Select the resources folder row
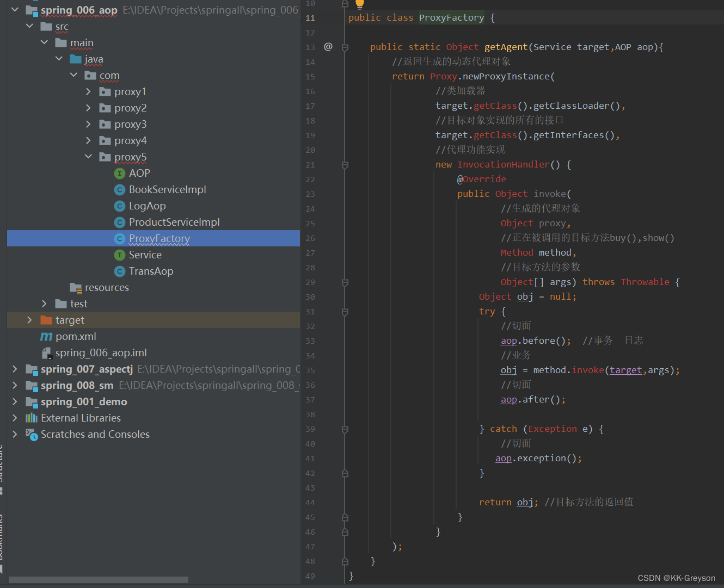 pos(154,287)
